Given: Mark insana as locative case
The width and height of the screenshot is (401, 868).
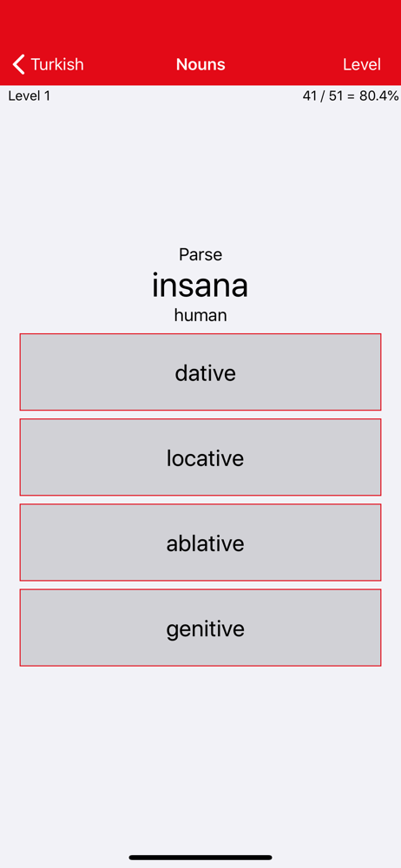Looking at the screenshot, I should coord(200,457).
